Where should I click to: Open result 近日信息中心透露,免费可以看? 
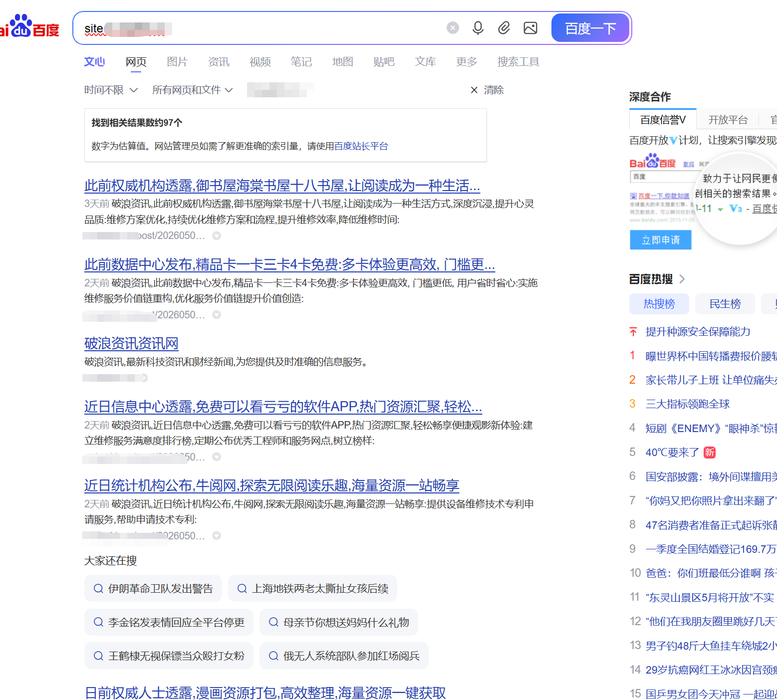pos(283,407)
